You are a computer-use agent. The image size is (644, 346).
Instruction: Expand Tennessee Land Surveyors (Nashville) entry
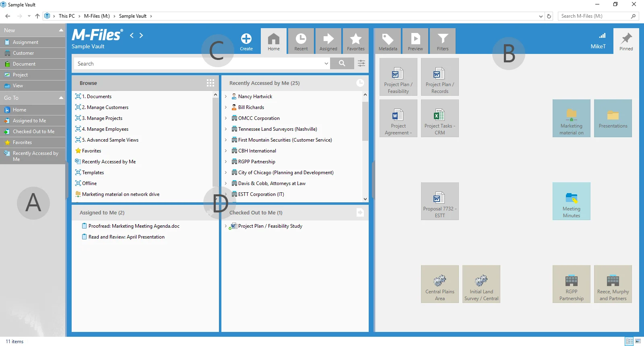click(226, 129)
